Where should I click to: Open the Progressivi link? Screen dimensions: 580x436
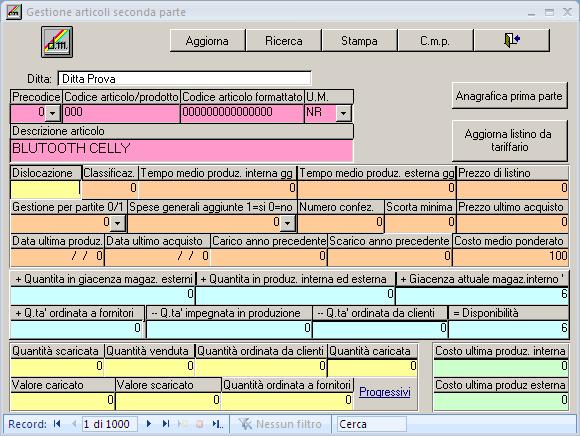(385, 392)
